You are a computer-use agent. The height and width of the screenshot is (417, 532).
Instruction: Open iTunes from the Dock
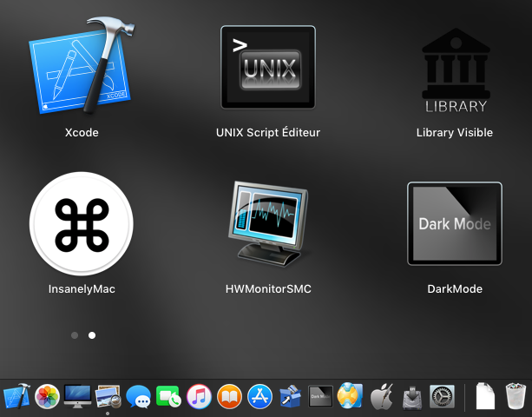(199, 397)
